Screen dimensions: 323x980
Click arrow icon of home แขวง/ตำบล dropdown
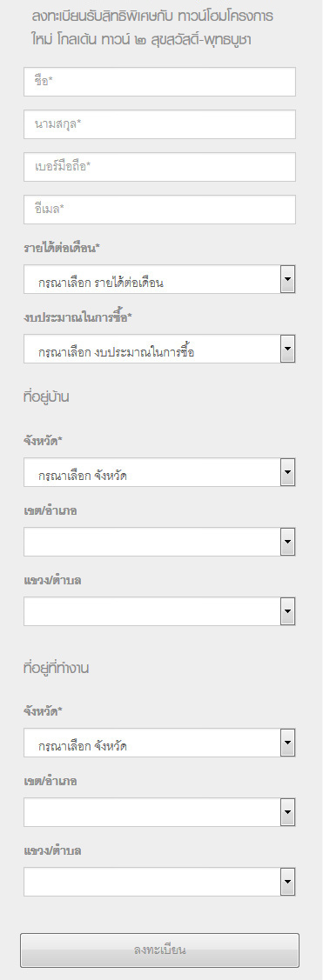tap(287, 611)
